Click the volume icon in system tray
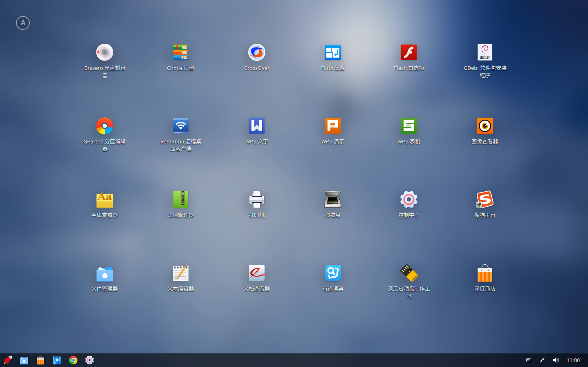Image resolution: width=588 pixels, height=367 pixels. click(x=556, y=360)
